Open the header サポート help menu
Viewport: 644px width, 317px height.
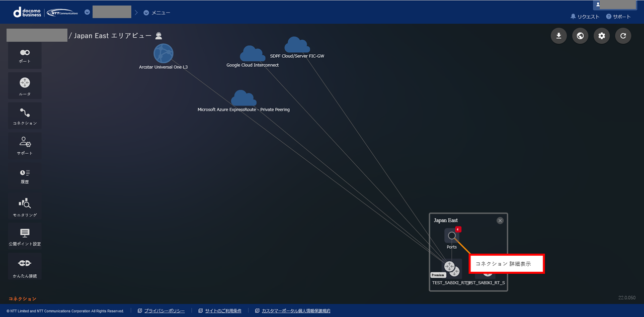click(x=618, y=17)
